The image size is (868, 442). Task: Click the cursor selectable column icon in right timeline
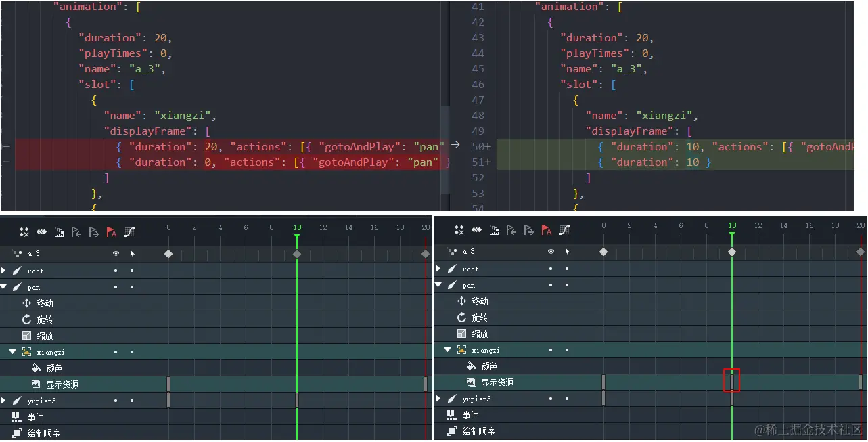point(567,251)
